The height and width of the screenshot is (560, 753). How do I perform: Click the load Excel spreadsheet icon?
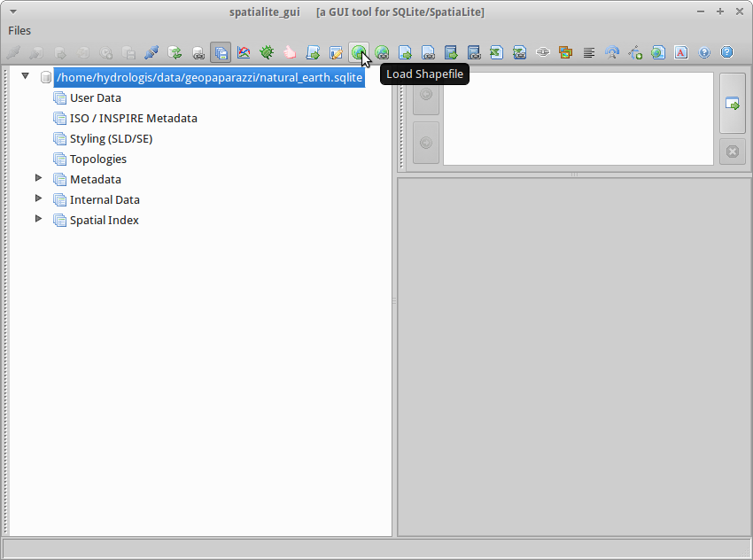(497, 52)
